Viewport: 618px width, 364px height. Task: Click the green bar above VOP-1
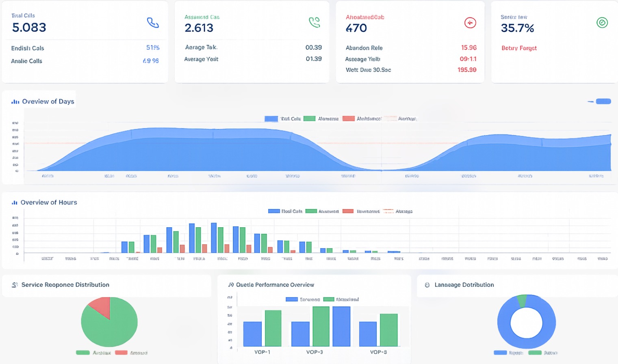(273, 328)
